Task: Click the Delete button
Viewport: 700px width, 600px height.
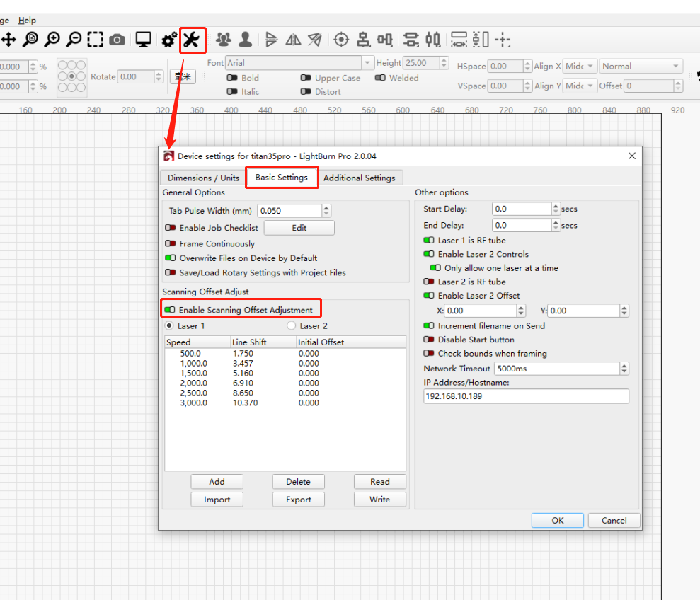Action: [298, 482]
